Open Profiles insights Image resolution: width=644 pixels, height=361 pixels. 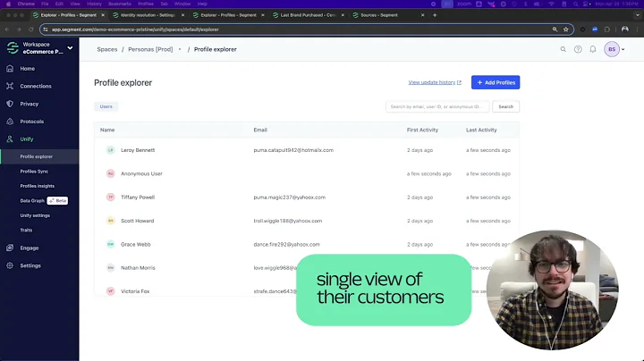[x=37, y=186]
